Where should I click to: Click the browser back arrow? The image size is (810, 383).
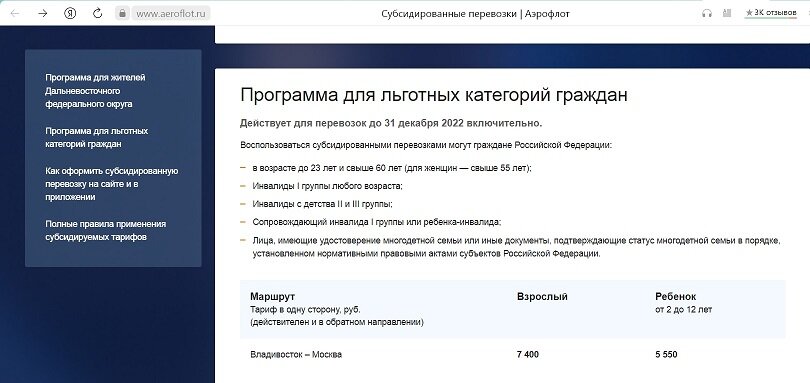15,13
